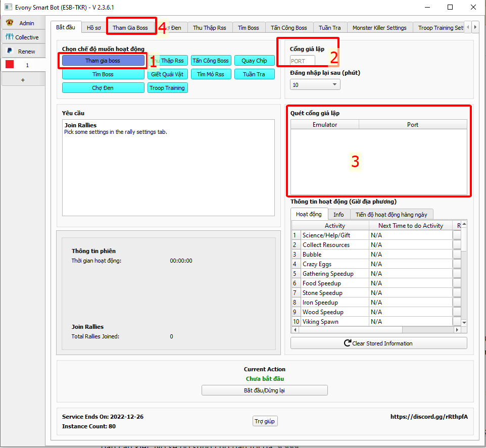The width and height of the screenshot is (486, 448).
Task: Toggle the Tuần Tra mode button
Action: coord(255,74)
